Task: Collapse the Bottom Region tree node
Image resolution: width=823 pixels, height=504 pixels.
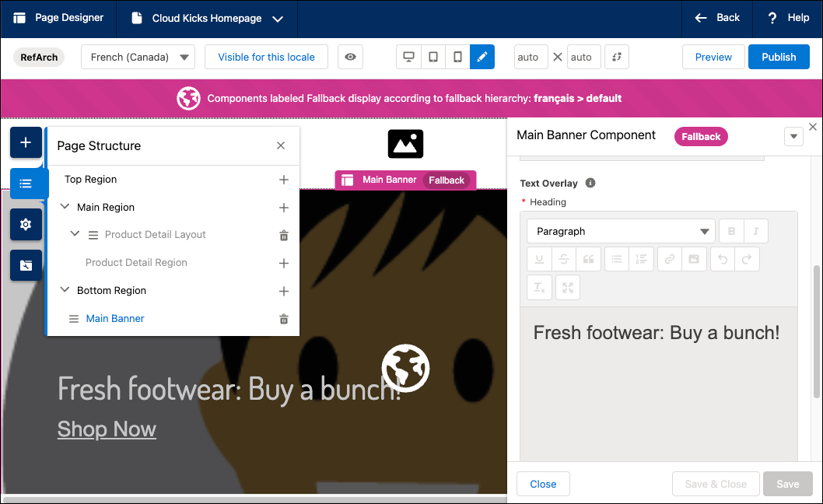Action: click(x=65, y=290)
